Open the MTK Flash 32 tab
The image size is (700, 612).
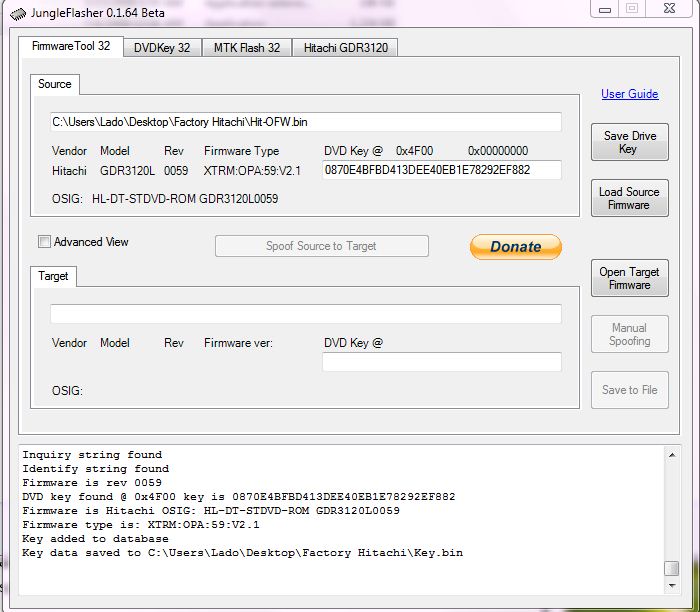pyautogui.click(x=247, y=48)
